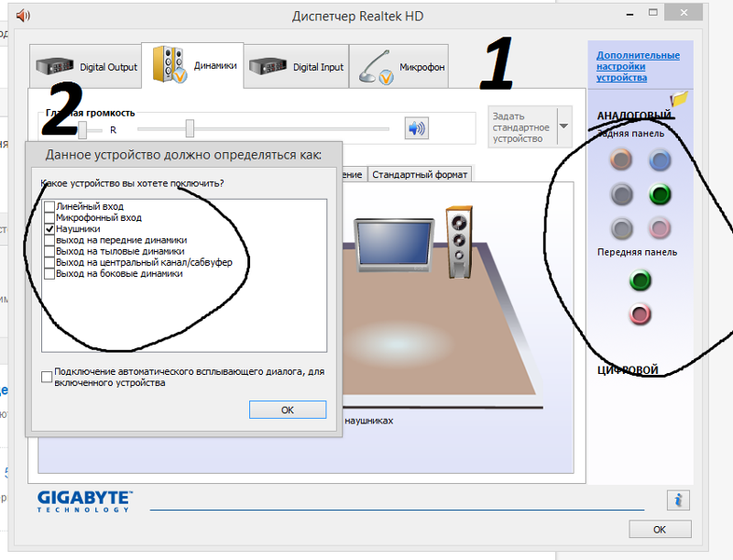Open the yellow folder connector settings icon
Image resolution: width=733 pixels, height=560 pixels.
tap(679, 99)
